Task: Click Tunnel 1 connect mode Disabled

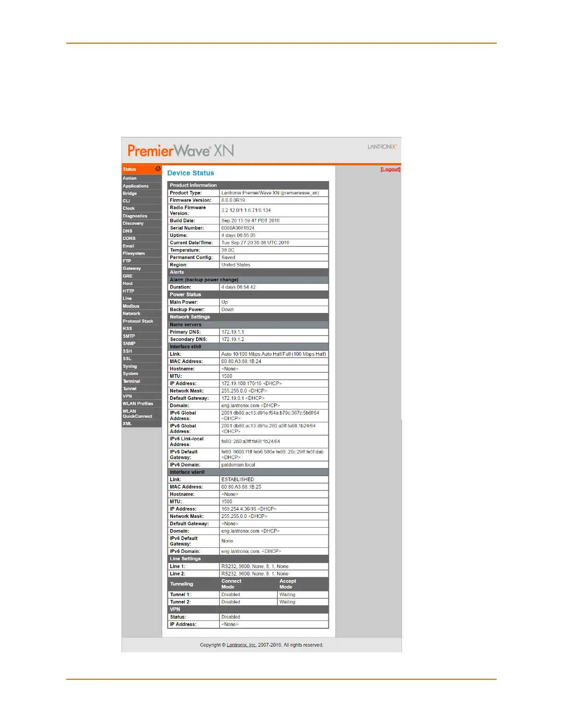Action: click(x=230, y=594)
